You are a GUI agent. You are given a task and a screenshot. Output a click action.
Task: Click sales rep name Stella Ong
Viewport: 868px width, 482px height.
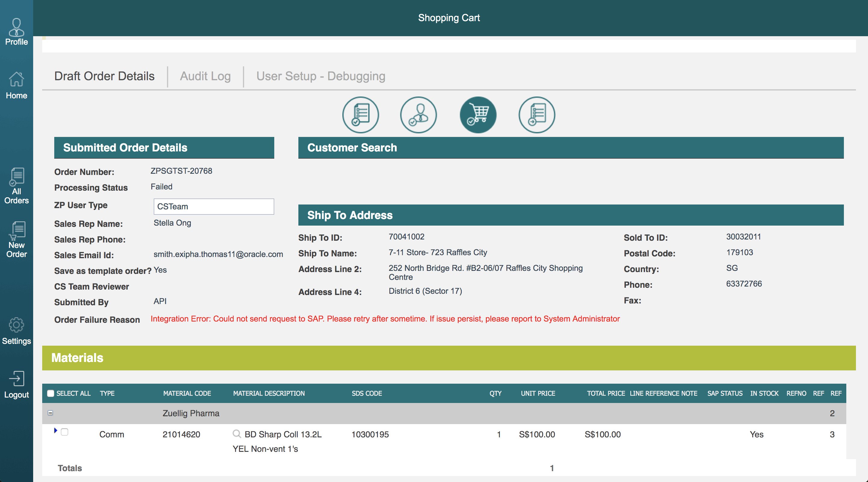(172, 223)
